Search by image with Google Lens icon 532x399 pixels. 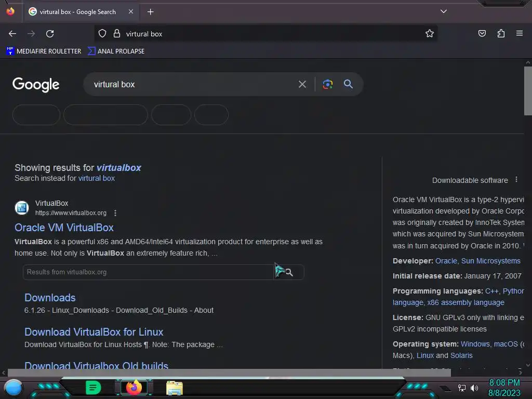[x=327, y=84]
